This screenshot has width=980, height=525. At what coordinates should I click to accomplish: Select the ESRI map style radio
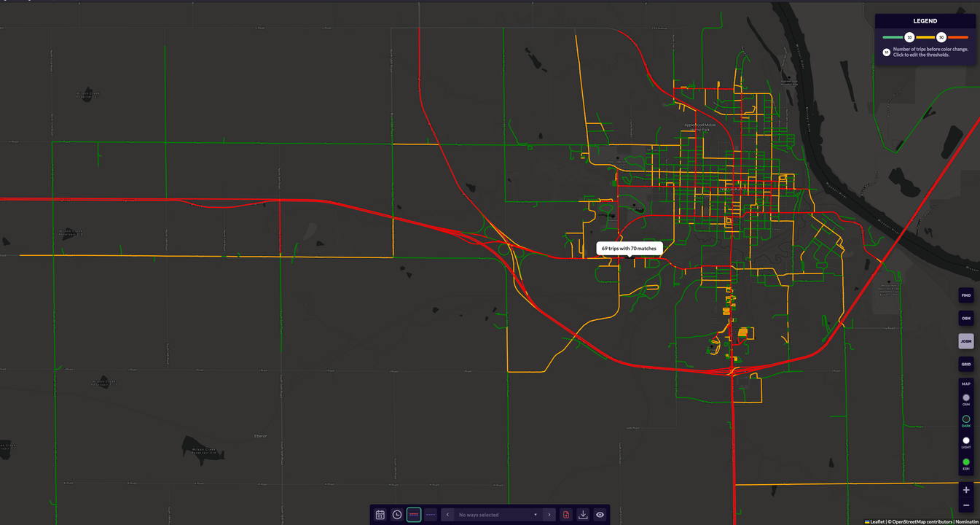966,462
